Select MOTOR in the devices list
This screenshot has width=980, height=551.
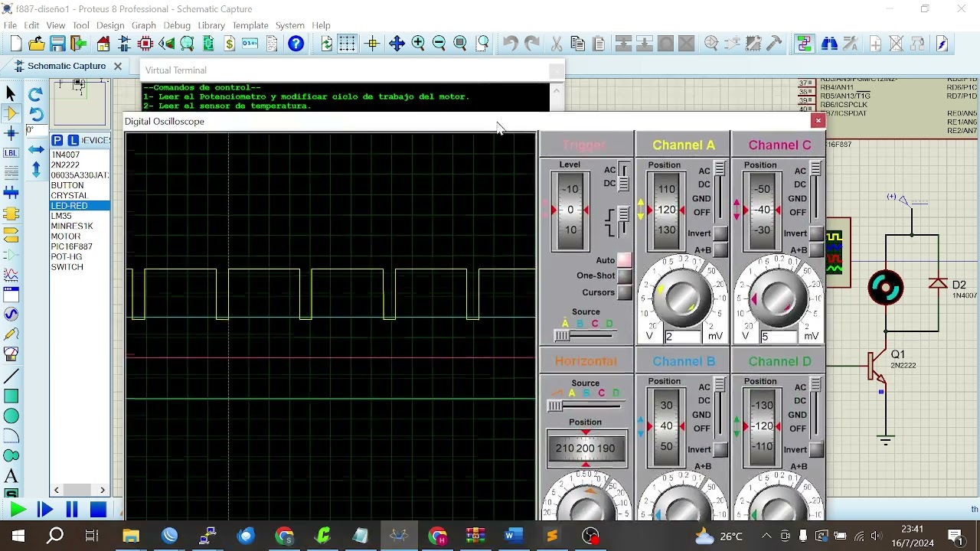click(x=66, y=236)
